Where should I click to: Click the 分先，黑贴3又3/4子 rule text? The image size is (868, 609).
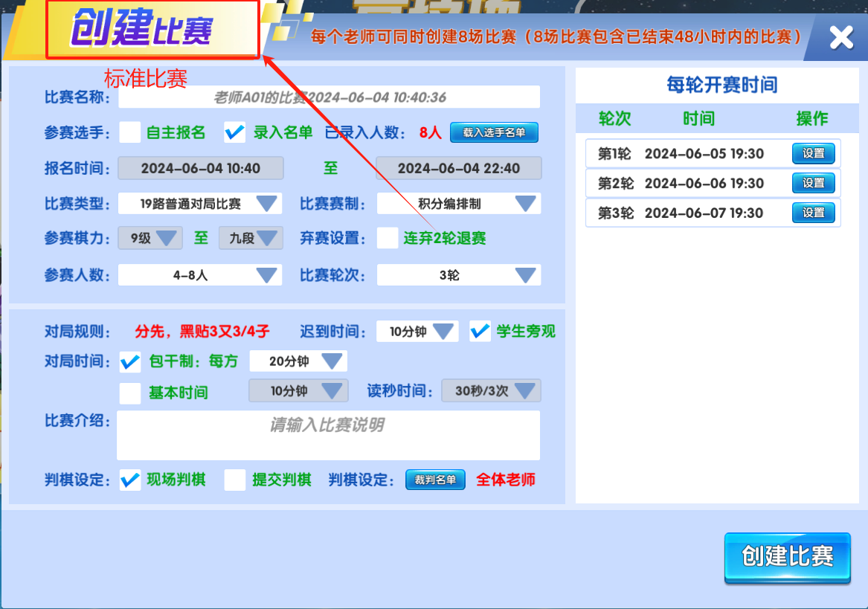(x=202, y=332)
